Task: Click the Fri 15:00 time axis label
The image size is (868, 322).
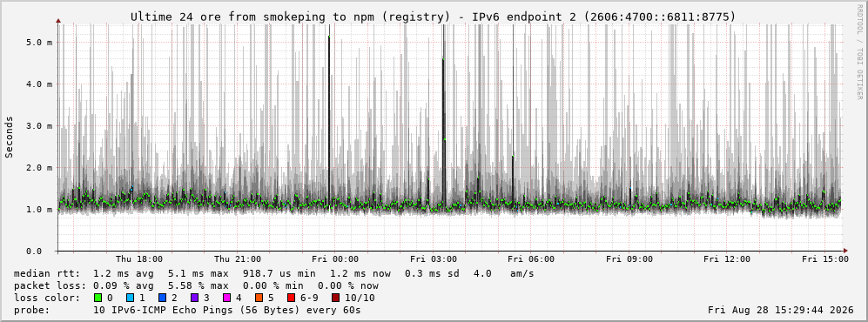Action: pyautogui.click(x=824, y=259)
